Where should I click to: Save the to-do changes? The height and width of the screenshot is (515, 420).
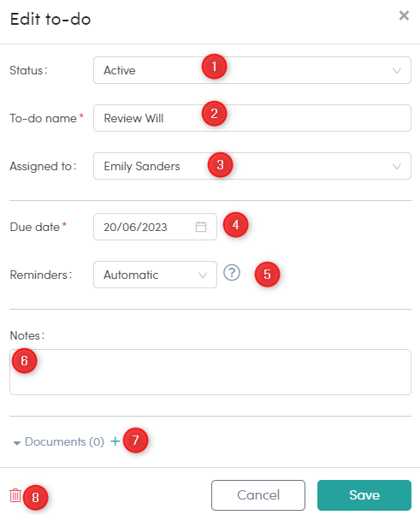pyautogui.click(x=364, y=495)
